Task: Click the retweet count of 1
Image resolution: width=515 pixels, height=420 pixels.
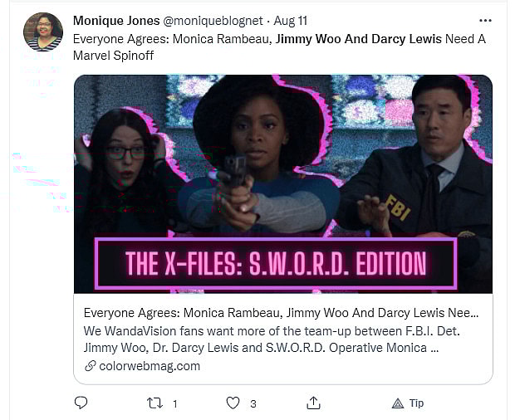Action: 175,404
